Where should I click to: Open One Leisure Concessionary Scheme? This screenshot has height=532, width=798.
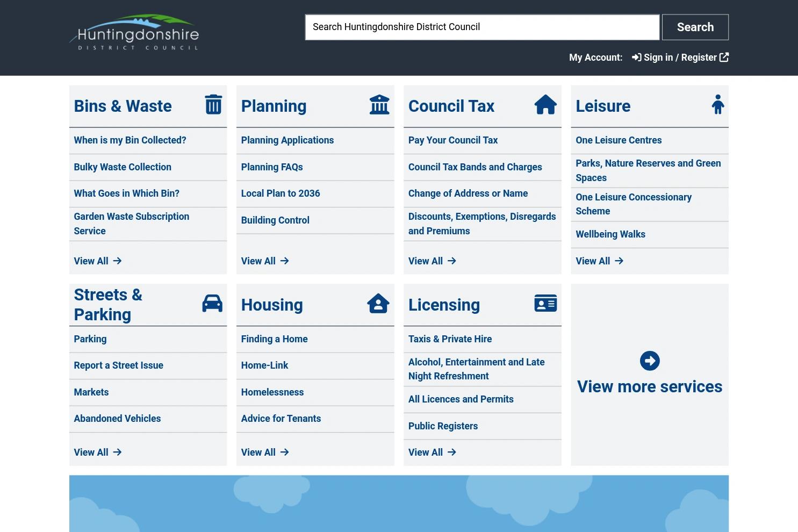(x=634, y=204)
